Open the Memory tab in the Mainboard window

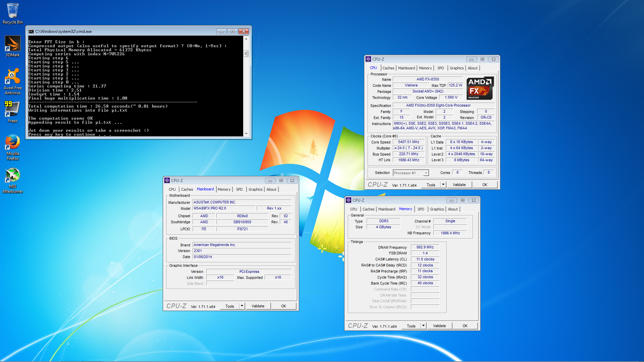tap(224, 189)
